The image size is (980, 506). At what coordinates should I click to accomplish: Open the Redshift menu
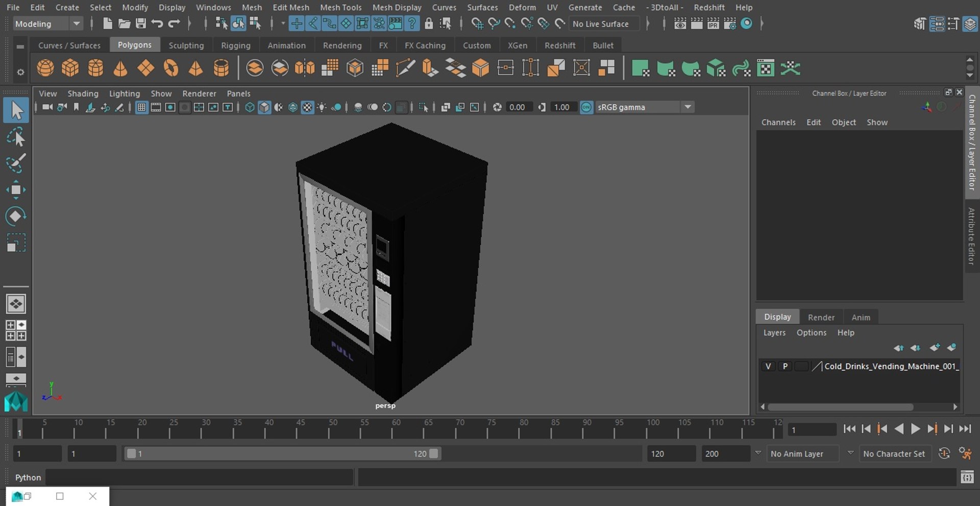point(709,7)
